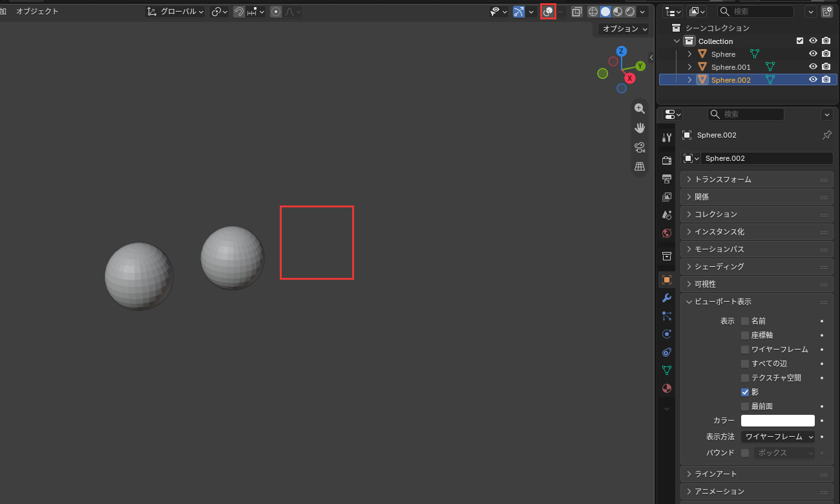Click the viewport zoom magnifier icon
Image resolution: width=840 pixels, height=504 pixels.
(x=640, y=109)
